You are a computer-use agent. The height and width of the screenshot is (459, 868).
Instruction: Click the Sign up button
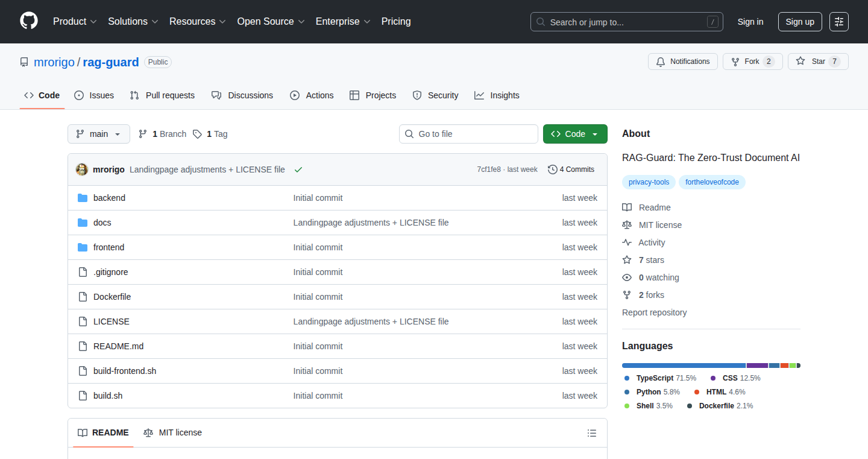(800, 22)
